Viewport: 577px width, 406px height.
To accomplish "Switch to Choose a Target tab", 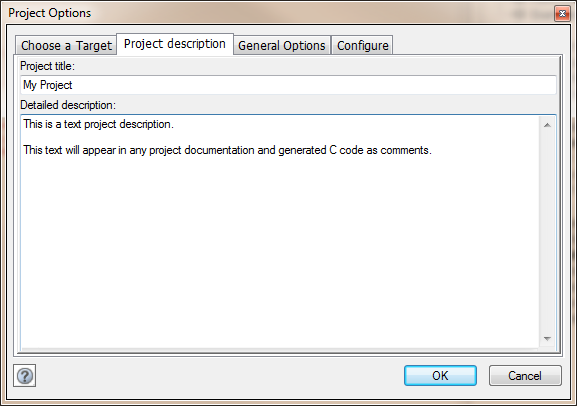I will [x=66, y=46].
